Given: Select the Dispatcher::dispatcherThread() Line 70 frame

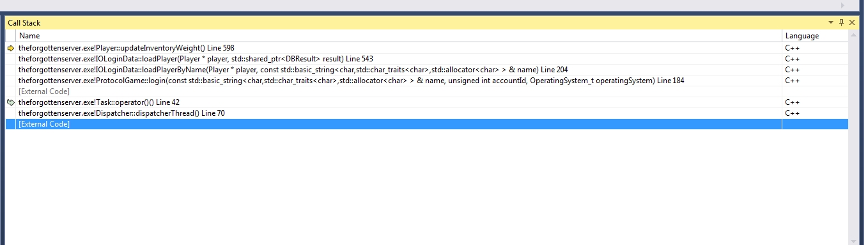Looking at the screenshot, I should [x=427, y=113].
